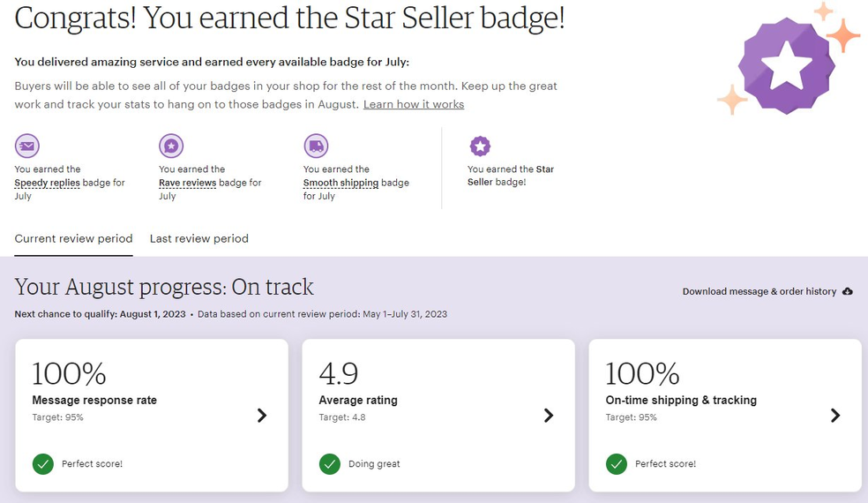Select the Current review period tab

pos(73,239)
